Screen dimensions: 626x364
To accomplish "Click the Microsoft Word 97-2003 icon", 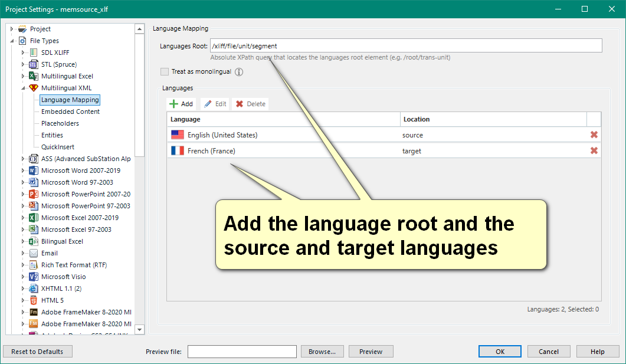I will pos(34,182).
